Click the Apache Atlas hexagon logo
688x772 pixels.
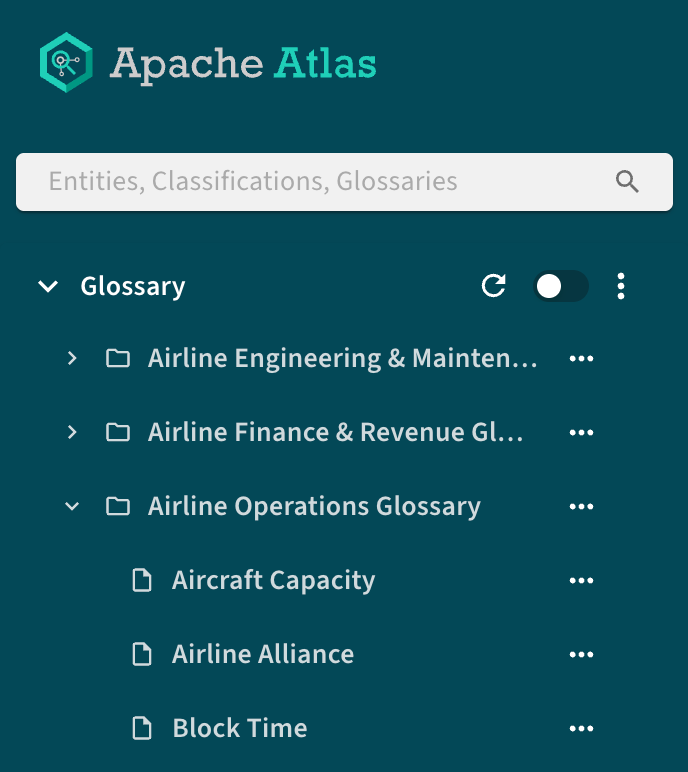[66, 63]
